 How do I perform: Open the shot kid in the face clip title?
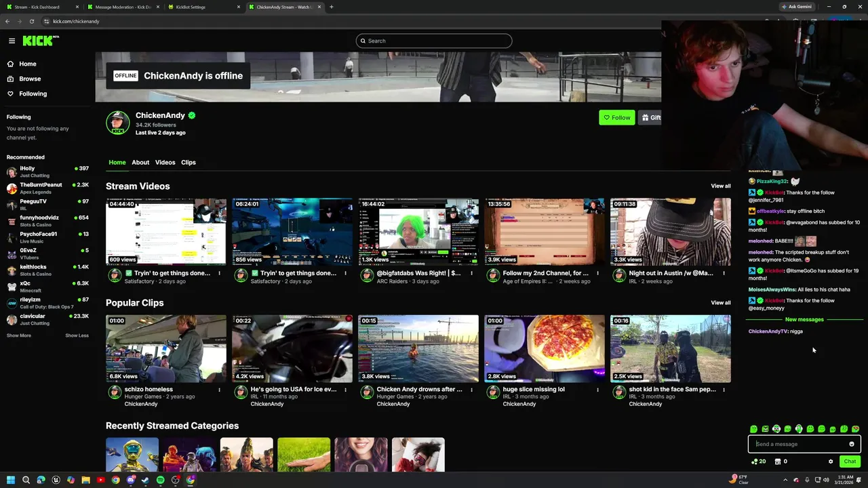point(672,389)
